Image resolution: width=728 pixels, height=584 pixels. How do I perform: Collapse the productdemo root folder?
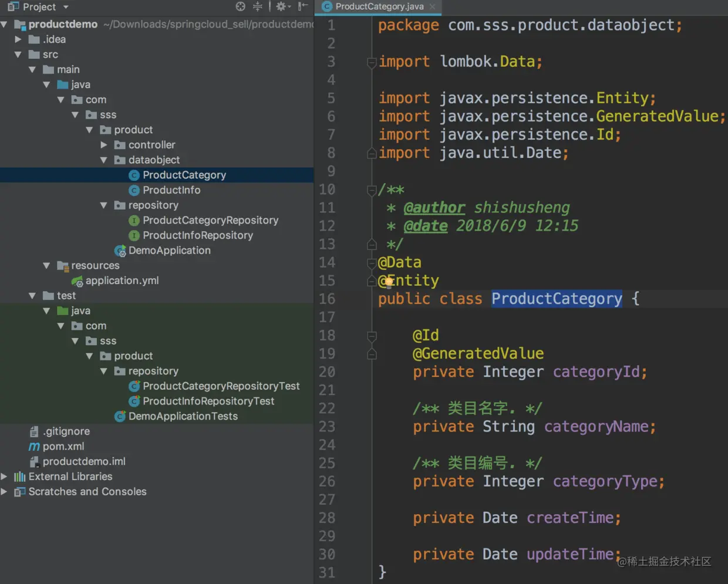click(5, 24)
